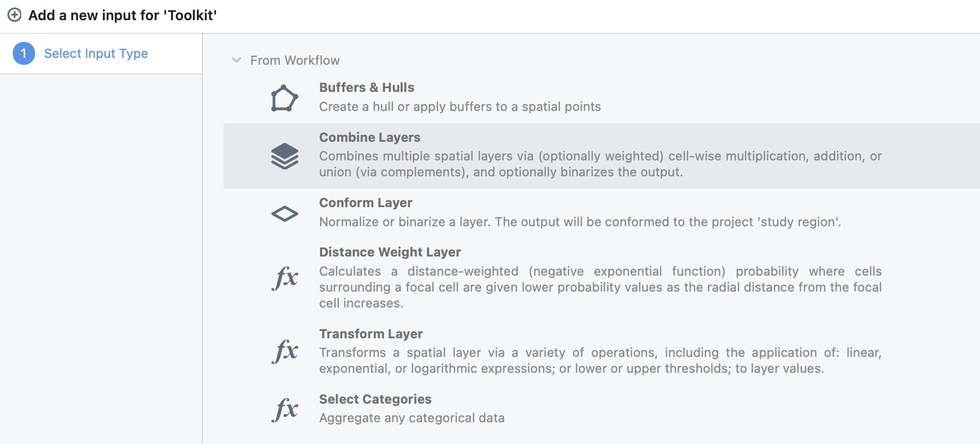
Task: Click the Conform Layer diamond icon
Action: 285,214
